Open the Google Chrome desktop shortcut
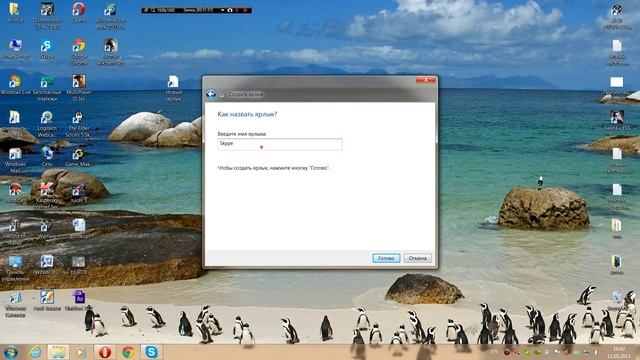This screenshot has width=640, height=360. point(79,52)
